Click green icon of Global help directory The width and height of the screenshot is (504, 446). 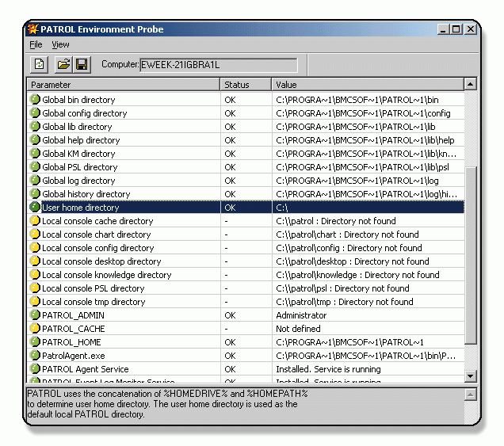[x=34, y=139]
